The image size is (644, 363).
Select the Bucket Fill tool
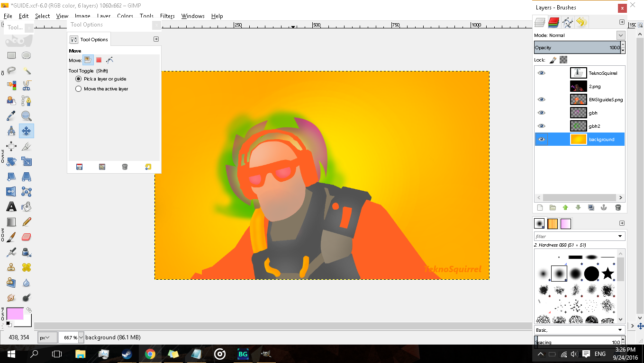pos(27,207)
